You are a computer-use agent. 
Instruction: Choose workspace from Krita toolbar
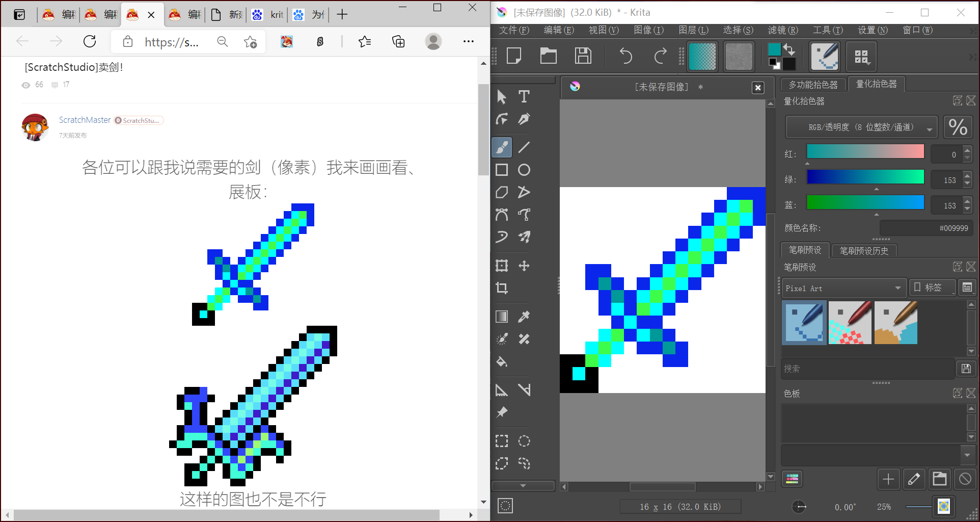click(861, 56)
